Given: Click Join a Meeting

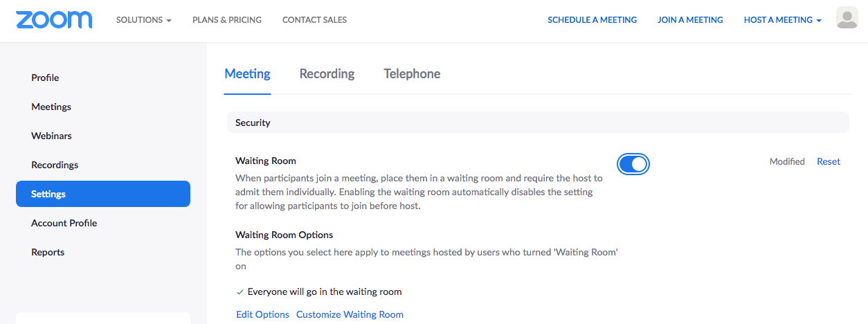Looking at the screenshot, I should 690,20.
